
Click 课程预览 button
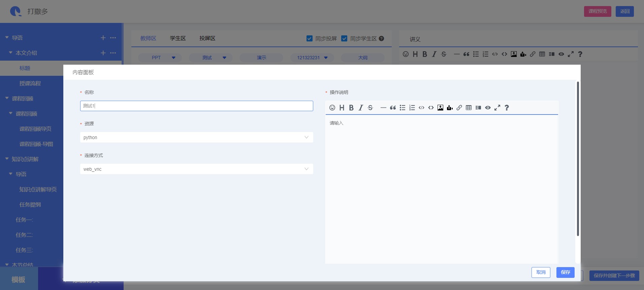click(598, 11)
